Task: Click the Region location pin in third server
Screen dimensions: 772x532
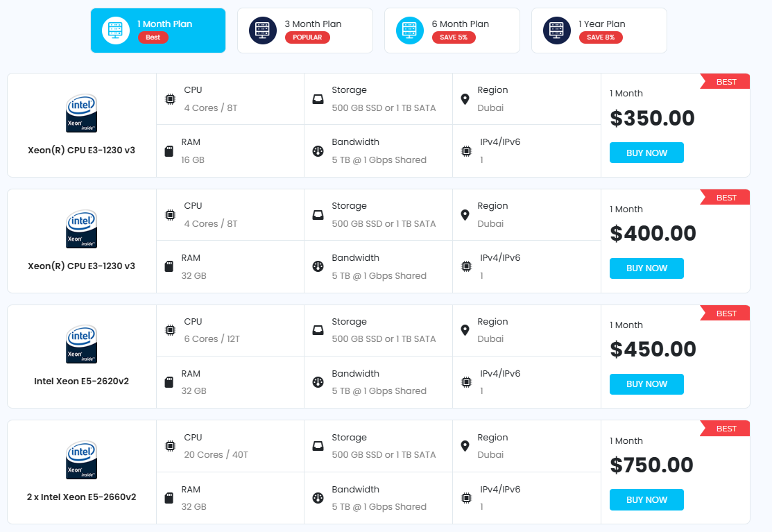Action: point(465,330)
